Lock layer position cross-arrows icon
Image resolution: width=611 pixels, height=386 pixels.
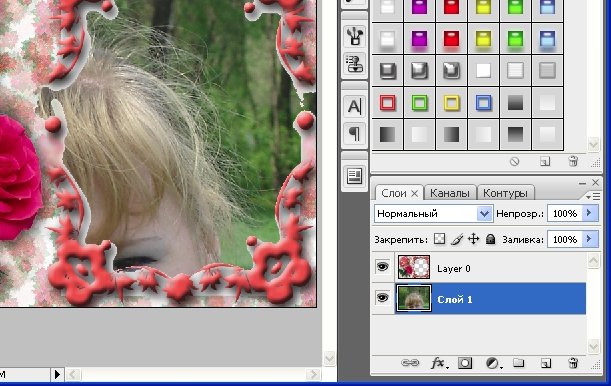473,239
